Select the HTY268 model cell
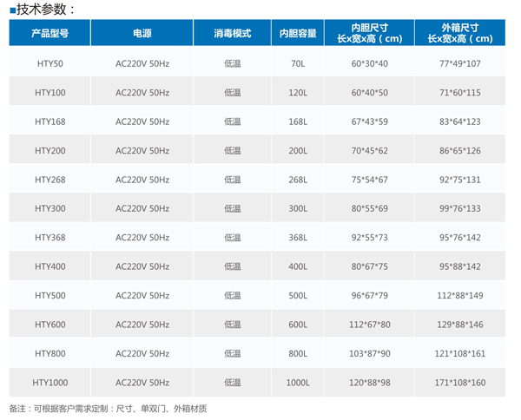Viewport: 521px width, 420px height. (x=49, y=180)
